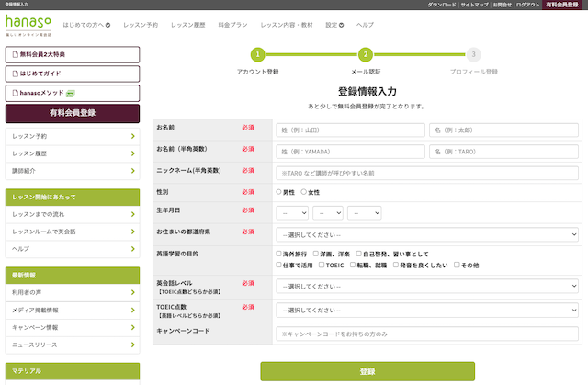Click the chevron on キャンペーン情報
588x385 pixels.
click(132, 327)
